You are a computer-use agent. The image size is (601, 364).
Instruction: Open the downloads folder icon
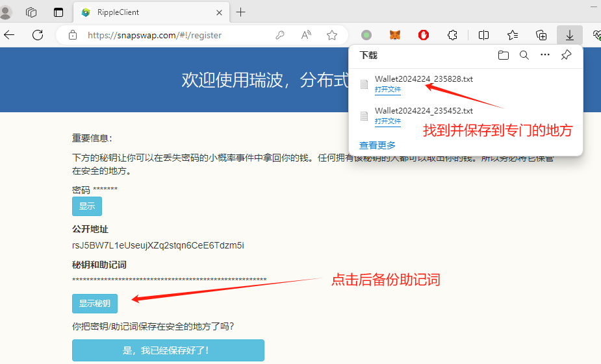(x=503, y=55)
